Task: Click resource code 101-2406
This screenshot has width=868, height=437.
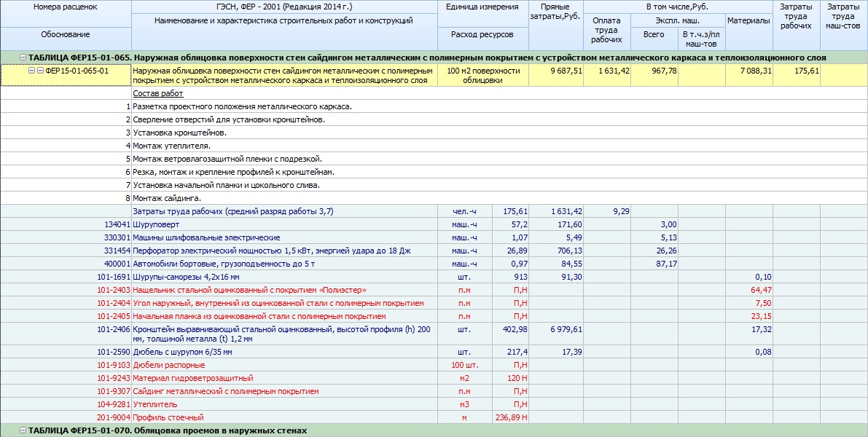Action: click(x=114, y=329)
